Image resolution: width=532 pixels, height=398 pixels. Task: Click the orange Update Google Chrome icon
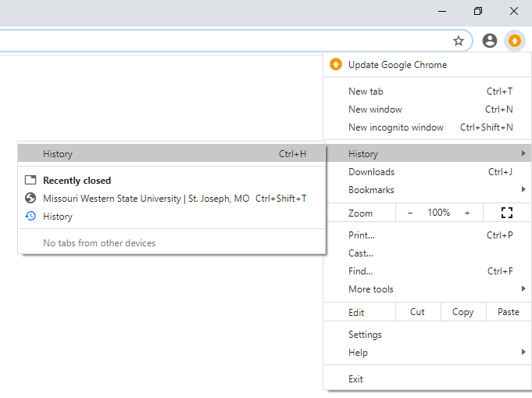click(336, 65)
